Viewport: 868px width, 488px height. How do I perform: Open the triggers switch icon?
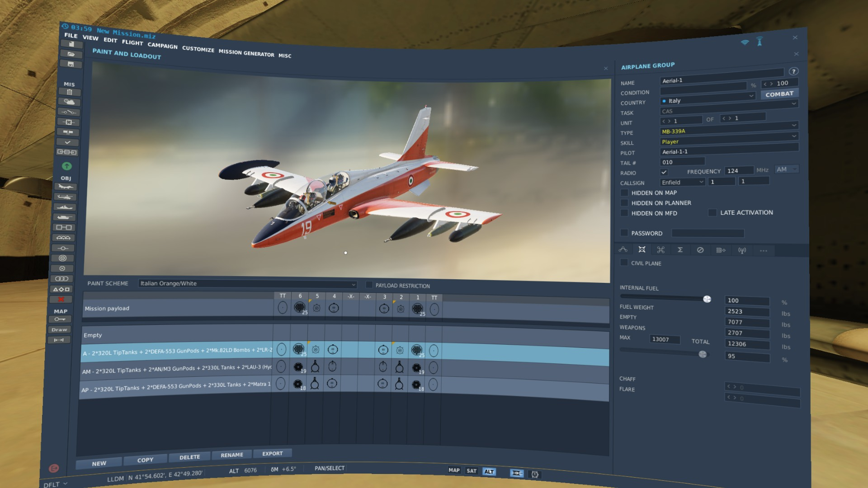coord(69,112)
